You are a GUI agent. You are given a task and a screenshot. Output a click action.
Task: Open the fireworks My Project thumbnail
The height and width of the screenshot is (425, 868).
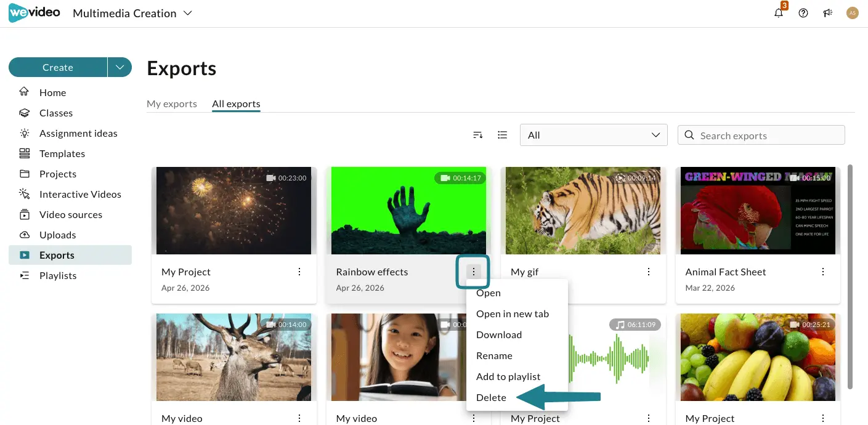coord(234,211)
